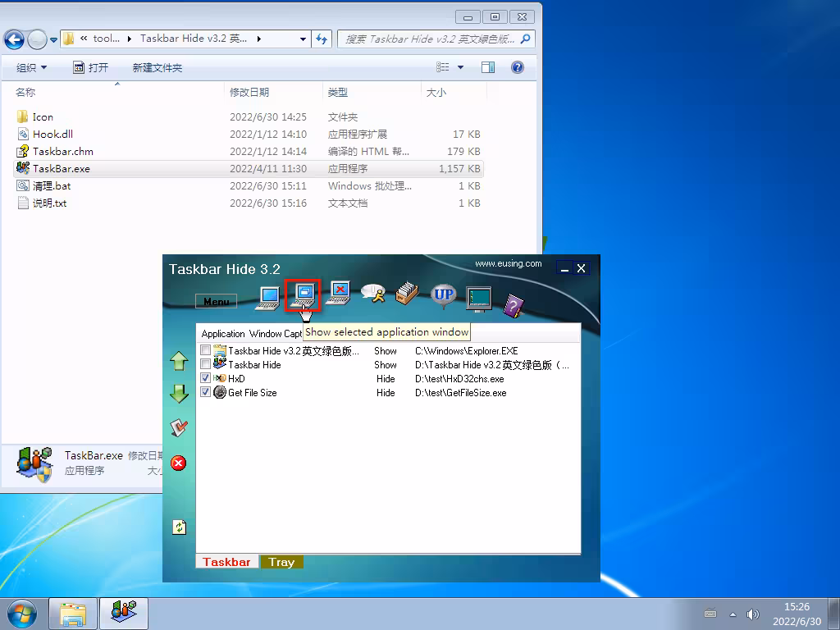Screen dimensions: 840x630
Task: Click the laptop icon with red X
Action: (x=339, y=293)
